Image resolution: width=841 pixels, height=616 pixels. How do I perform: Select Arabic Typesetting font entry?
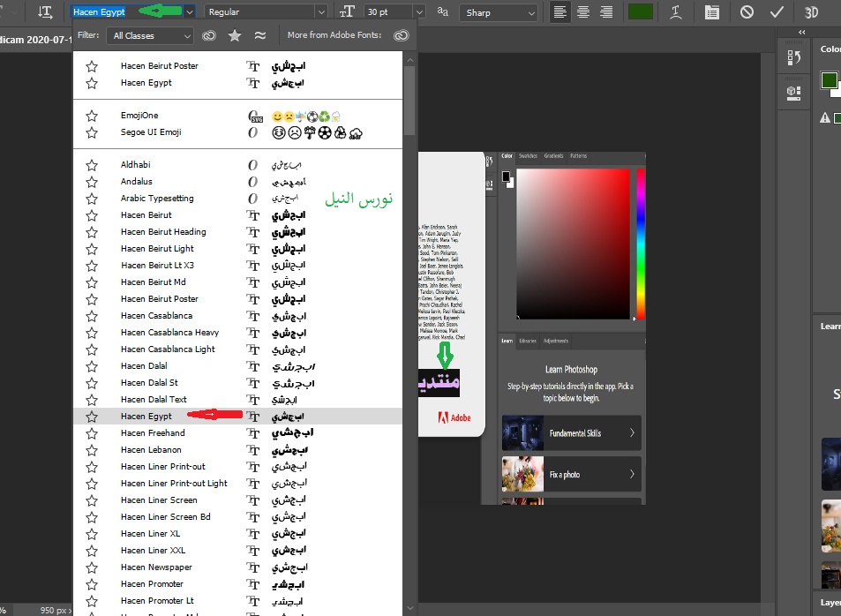tap(157, 199)
